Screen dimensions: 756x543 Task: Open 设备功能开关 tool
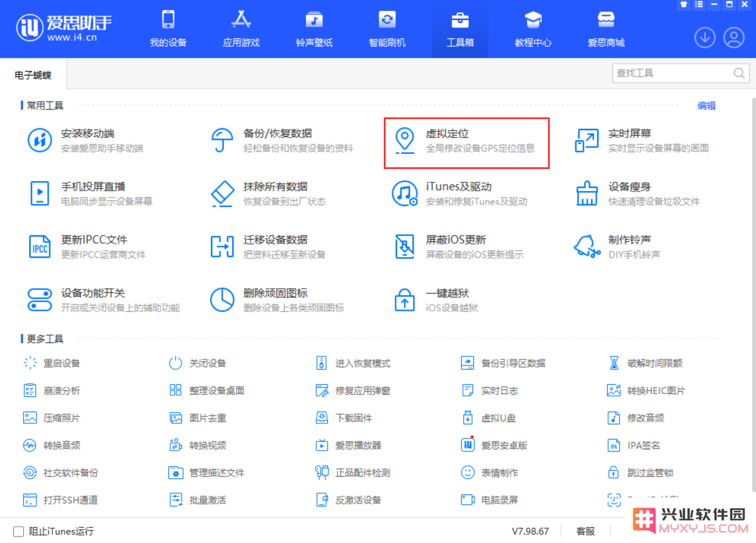point(104,300)
